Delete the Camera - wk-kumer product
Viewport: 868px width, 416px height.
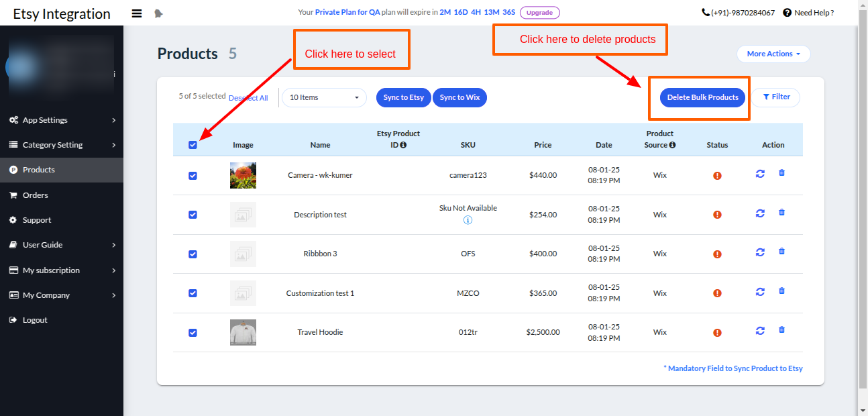[x=781, y=173]
